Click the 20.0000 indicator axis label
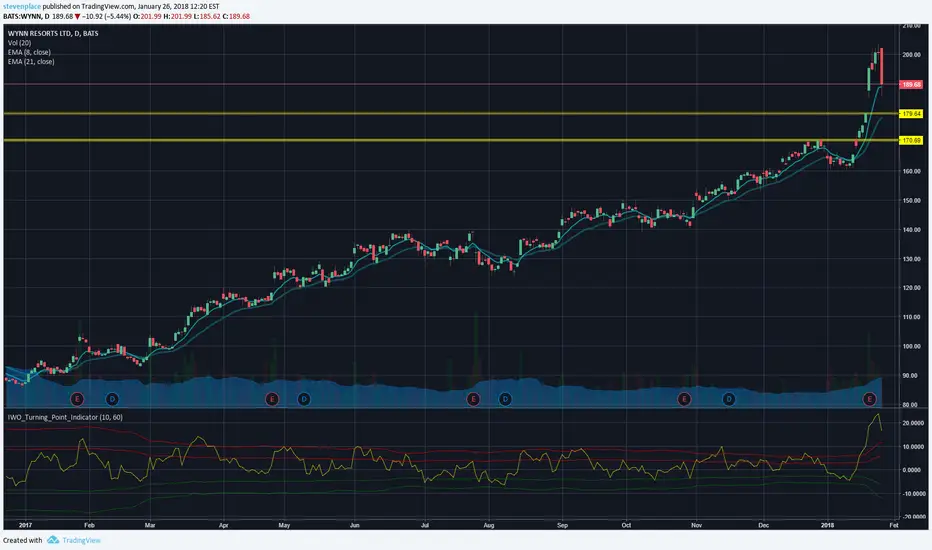Viewport: 932px width, 550px height. tap(912, 423)
